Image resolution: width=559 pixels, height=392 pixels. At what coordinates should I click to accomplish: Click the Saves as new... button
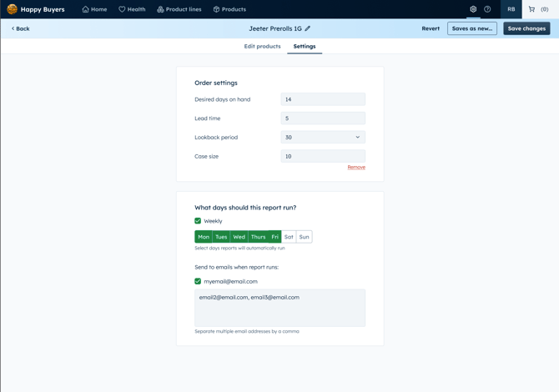click(472, 28)
